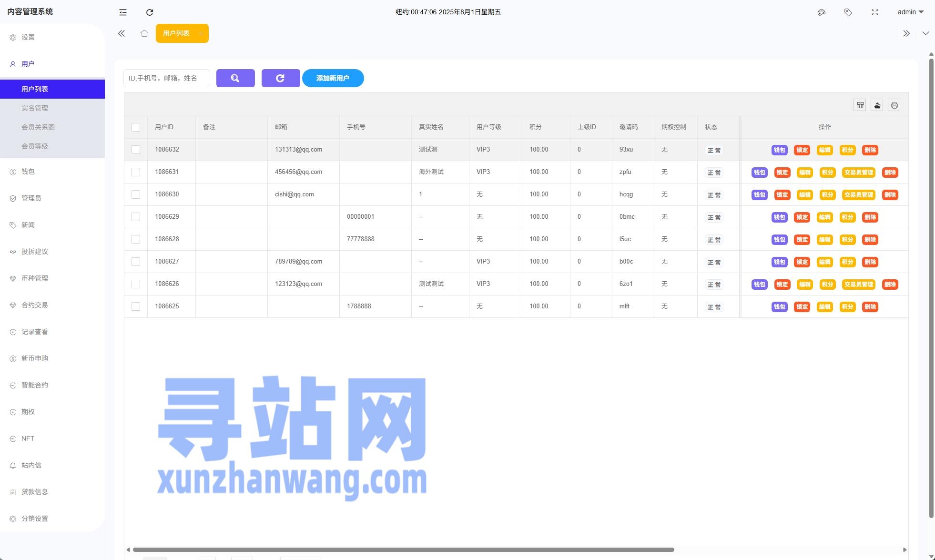Screen dimensions: 935x560
Task: Switch to the 实名管理 menu item
Action: click(x=35, y=108)
